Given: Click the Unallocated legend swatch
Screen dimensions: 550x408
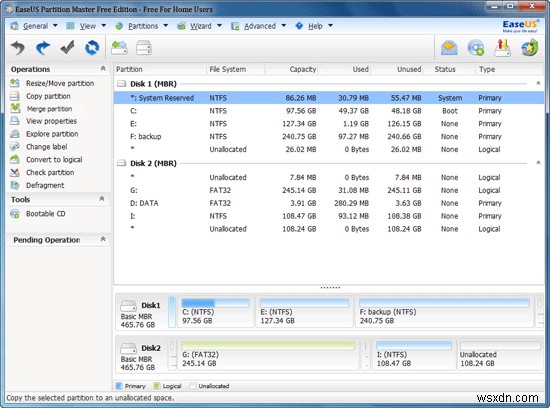Looking at the screenshot, I should pyautogui.click(x=193, y=386).
